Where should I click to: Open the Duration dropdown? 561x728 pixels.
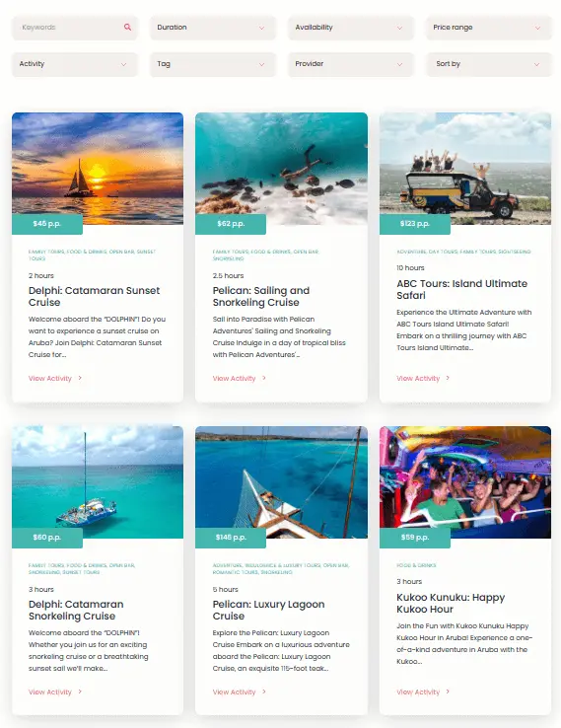point(213,28)
